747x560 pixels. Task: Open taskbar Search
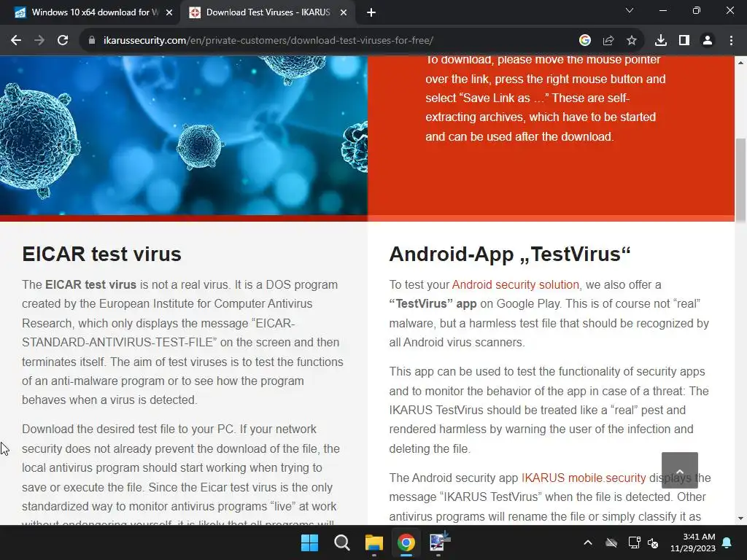pos(342,542)
